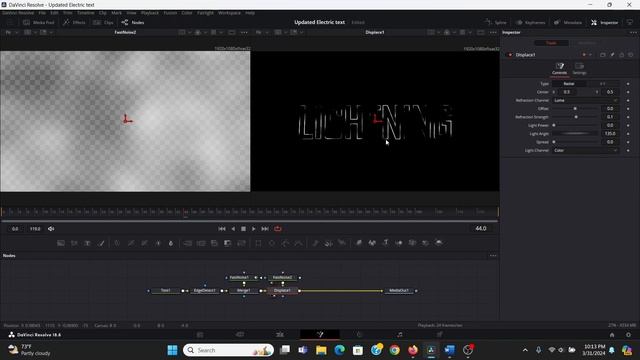
Task: Open the Refraction Channel dropdown
Action: pos(585,100)
